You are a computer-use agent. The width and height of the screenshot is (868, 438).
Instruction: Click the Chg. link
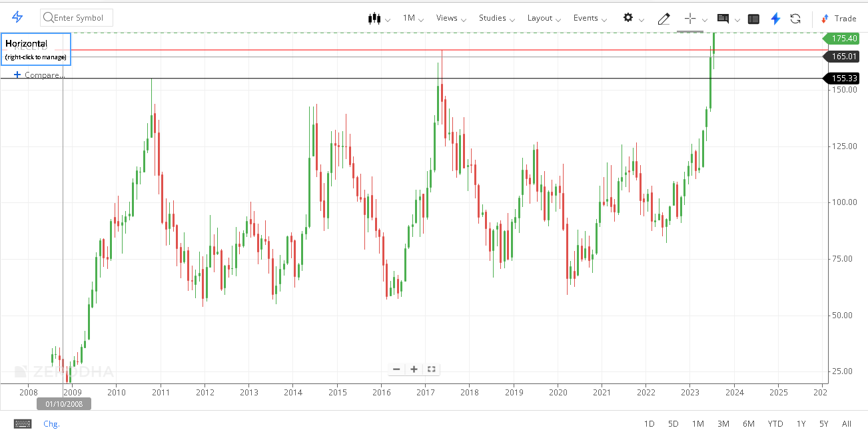51,423
